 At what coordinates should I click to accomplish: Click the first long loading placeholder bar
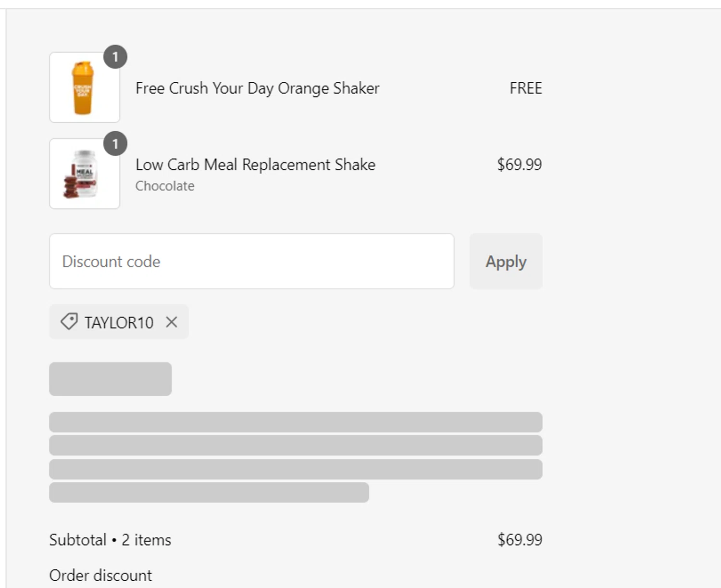pyautogui.click(x=296, y=422)
